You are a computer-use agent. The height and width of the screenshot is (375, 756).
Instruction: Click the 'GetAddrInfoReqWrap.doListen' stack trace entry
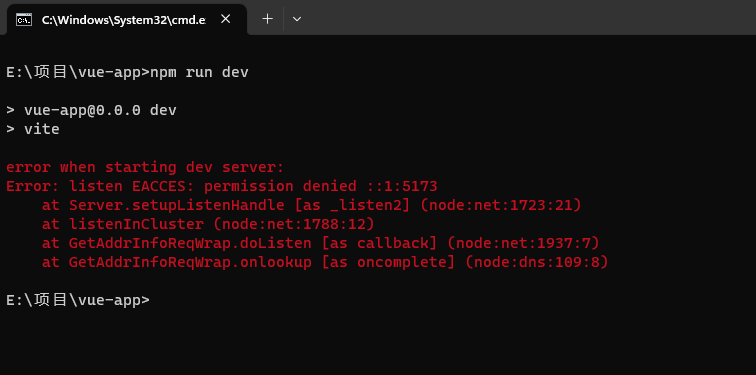point(190,243)
